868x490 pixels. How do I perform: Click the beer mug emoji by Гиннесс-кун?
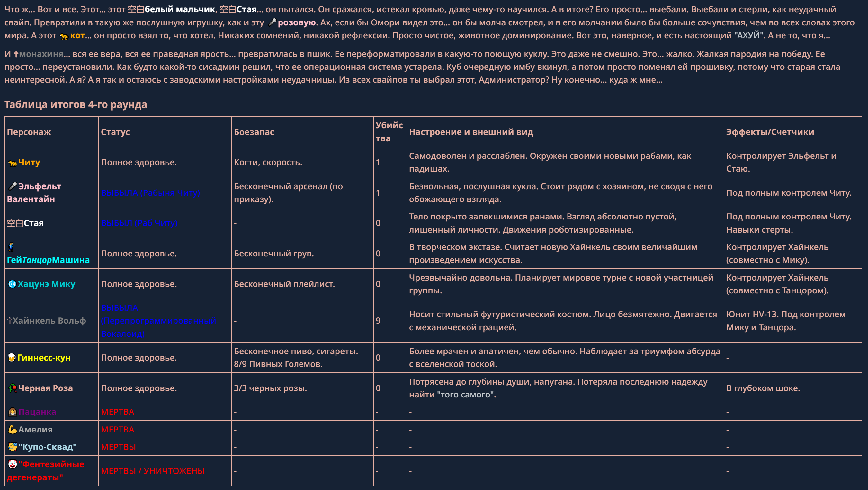pyautogui.click(x=12, y=358)
